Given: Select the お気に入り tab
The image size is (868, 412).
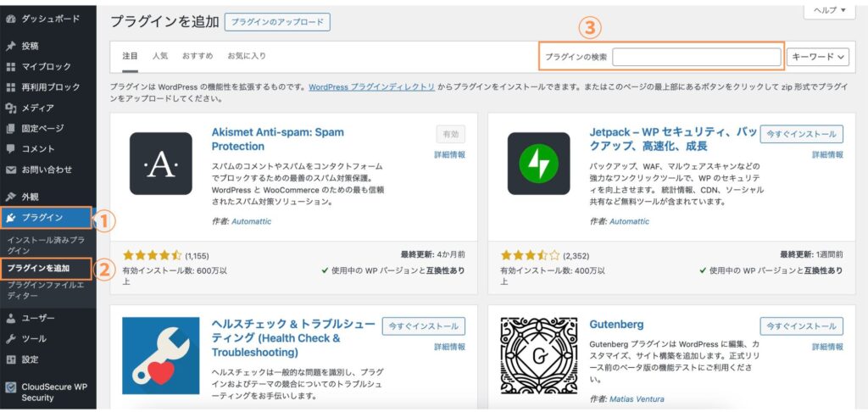Looking at the screenshot, I should pyautogui.click(x=246, y=56).
